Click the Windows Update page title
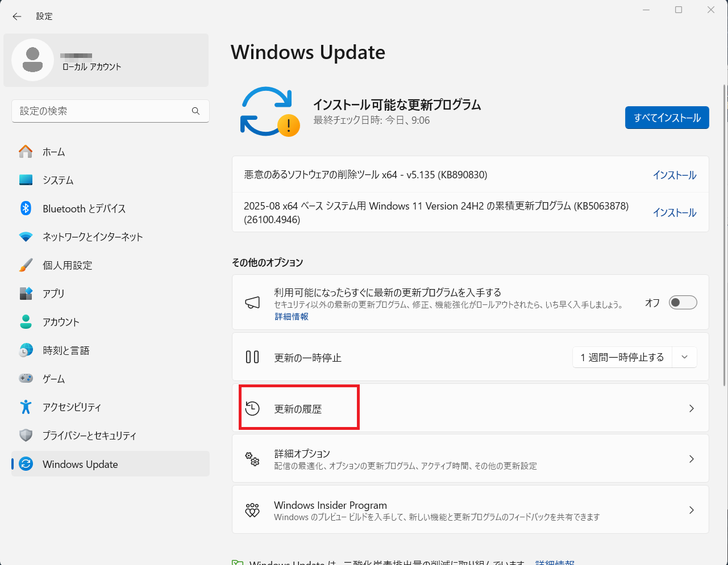728x565 pixels. point(308,52)
